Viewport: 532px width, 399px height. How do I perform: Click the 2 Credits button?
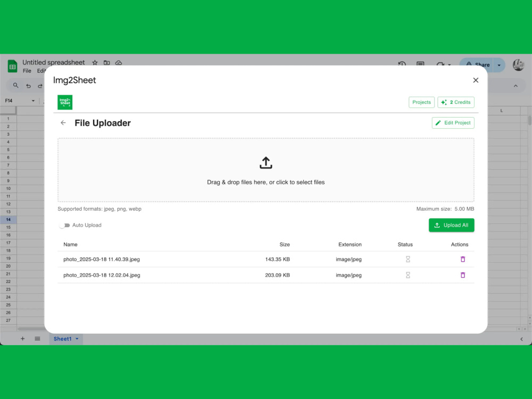point(456,102)
